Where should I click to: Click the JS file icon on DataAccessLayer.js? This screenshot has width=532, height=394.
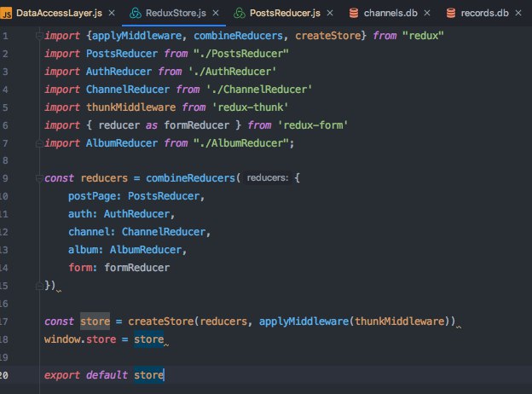(x=5, y=14)
